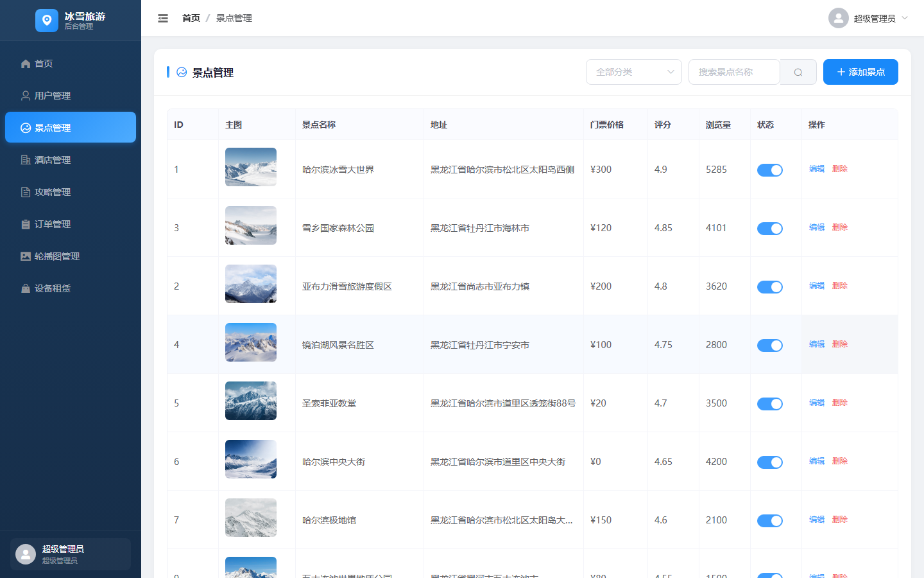
Task: Open the 全部分类 category dropdown
Action: pos(634,72)
